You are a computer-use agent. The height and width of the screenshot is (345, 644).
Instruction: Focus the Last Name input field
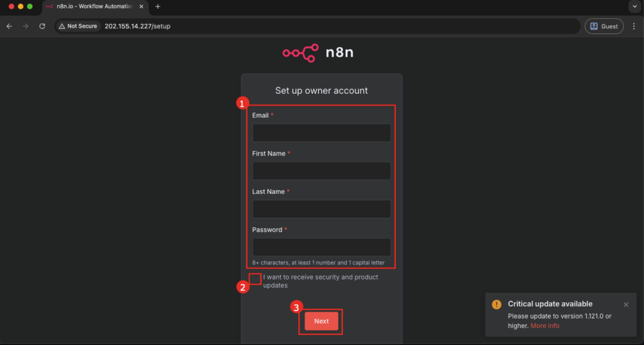pyautogui.click(x=321, y=209)
